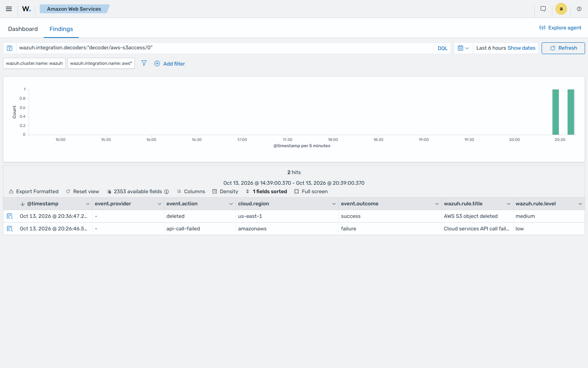588x368 pixels.
Task: Click the 'api-call-failed' cell
Action: tap(200, 229)
